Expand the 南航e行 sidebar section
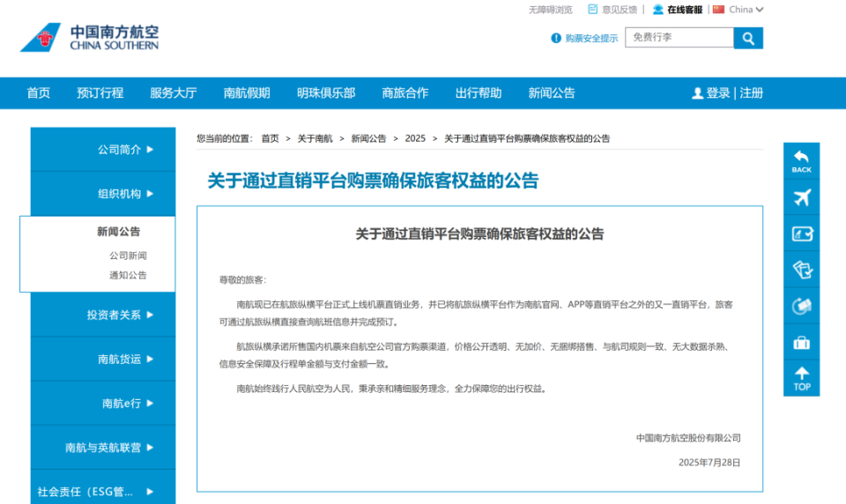Screen dimensions: 846x504 coord(103,403)
